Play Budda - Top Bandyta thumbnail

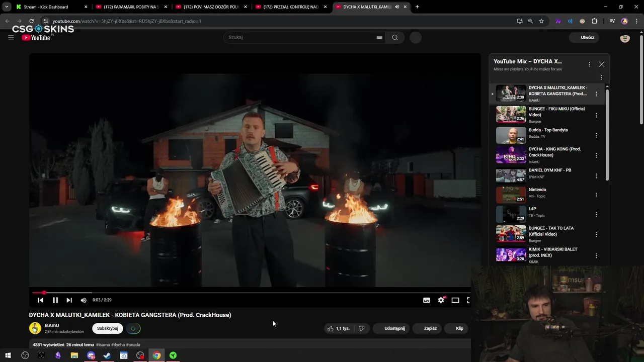pos(511,135)
